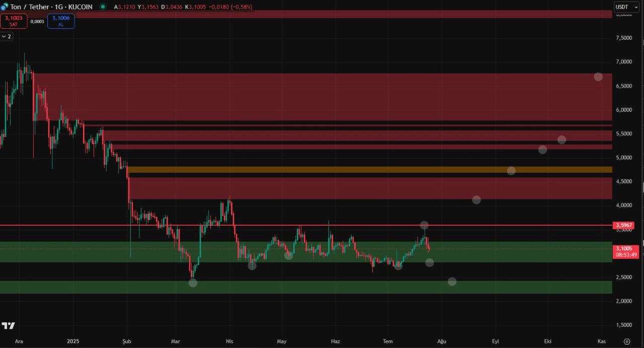Click the 7,5000 price axis label
The width and height of the screenshot is (644, 348).
tap(624, 38)
